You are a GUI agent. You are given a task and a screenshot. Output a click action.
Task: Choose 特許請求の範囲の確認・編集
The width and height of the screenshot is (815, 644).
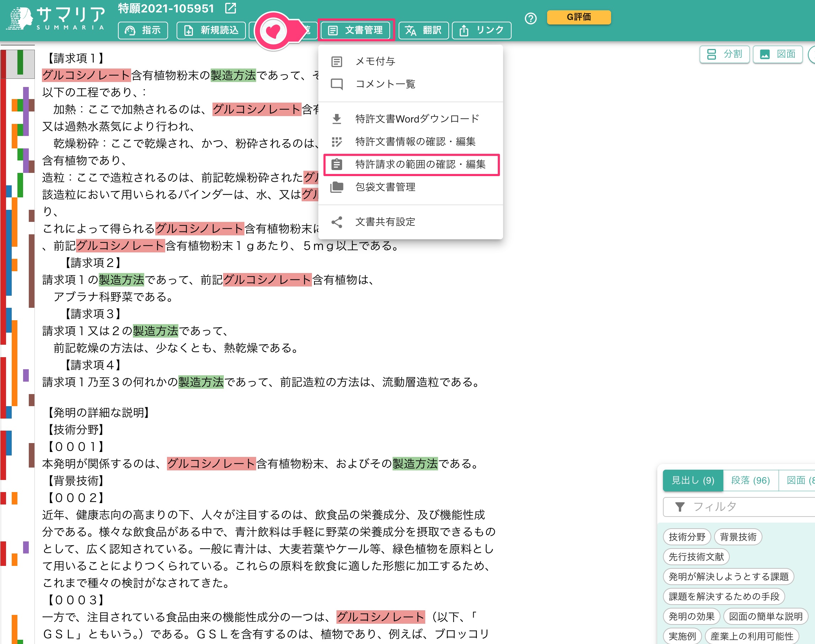tap(410, 164)
